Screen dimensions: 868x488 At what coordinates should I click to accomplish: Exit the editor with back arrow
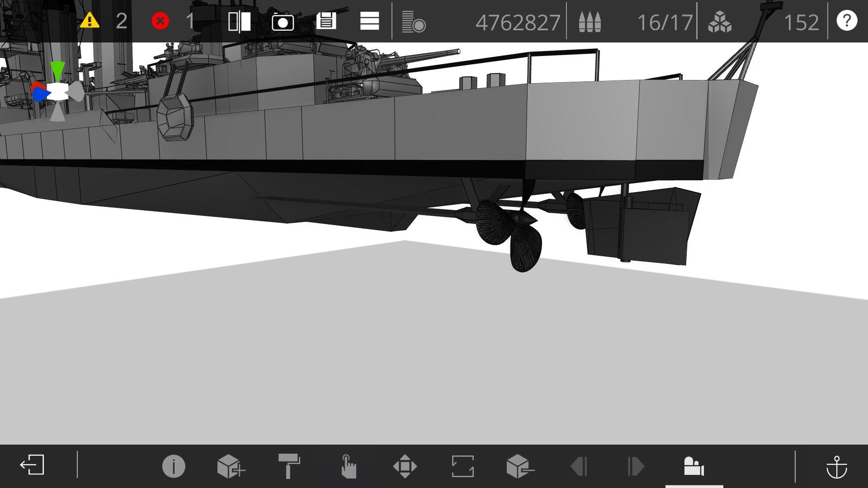(32, 465)
